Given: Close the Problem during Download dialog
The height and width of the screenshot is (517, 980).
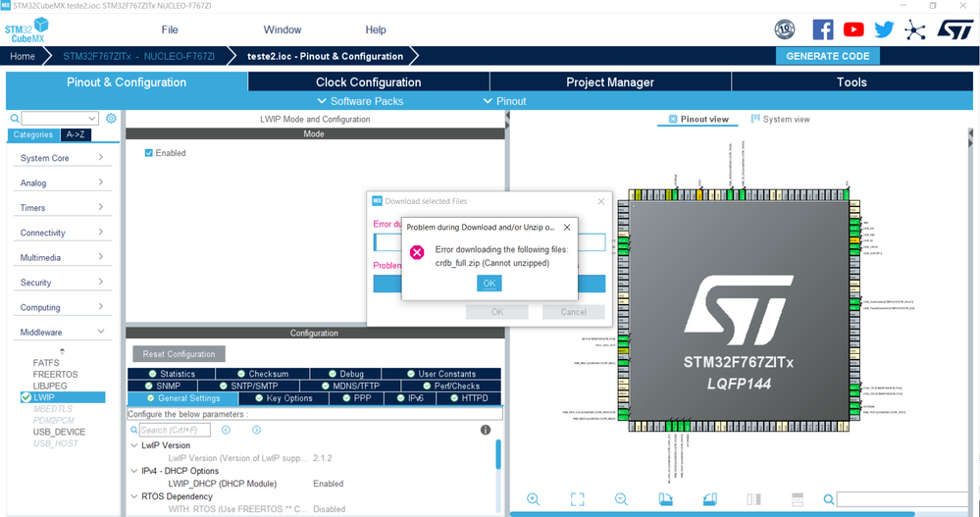Looking at the screenshot, I should coord(567,227).
